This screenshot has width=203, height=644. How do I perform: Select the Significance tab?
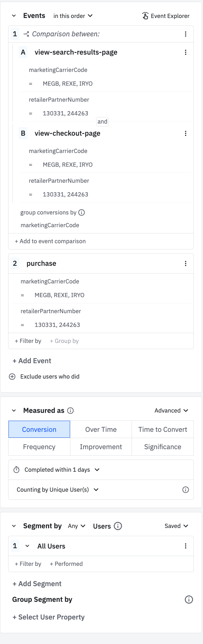tap(163, 447)
